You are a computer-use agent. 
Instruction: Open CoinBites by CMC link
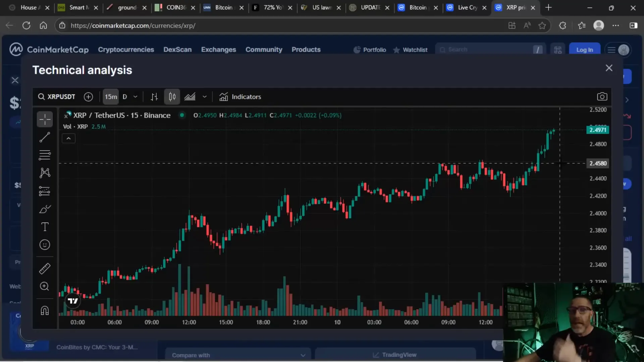point(97,347)
